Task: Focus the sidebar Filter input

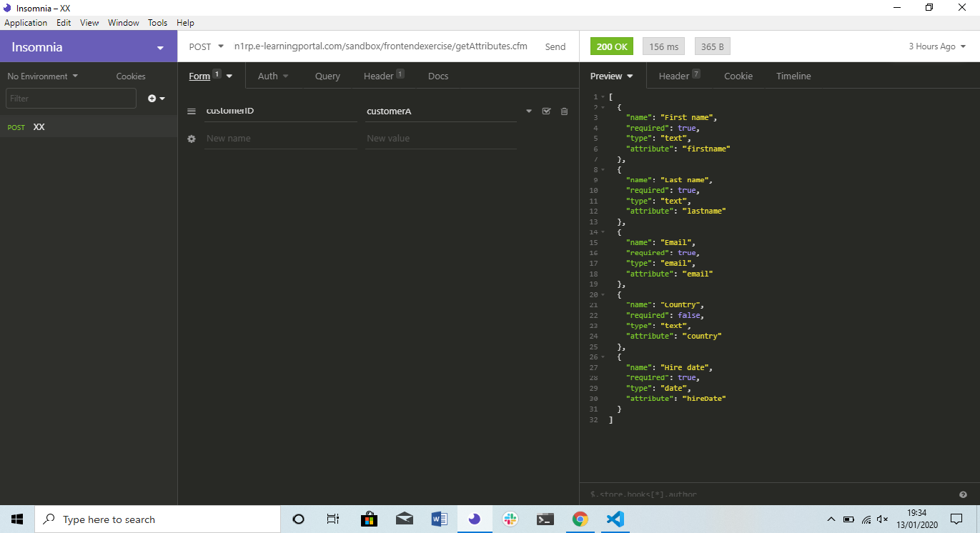Action: point(71,99)
